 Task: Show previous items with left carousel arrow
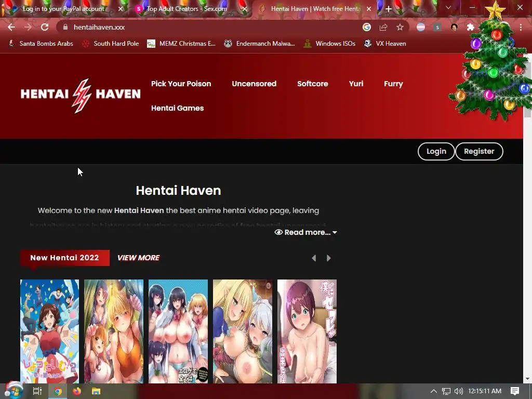point(314,258)
